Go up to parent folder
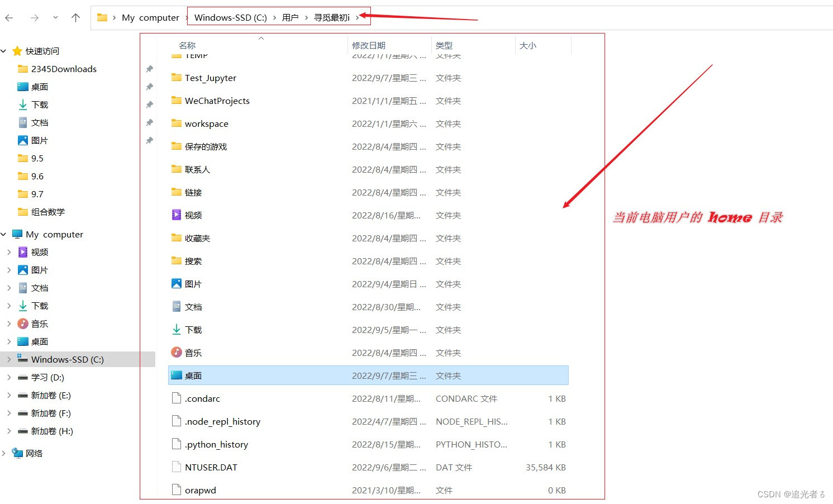 tap(75, 17)
